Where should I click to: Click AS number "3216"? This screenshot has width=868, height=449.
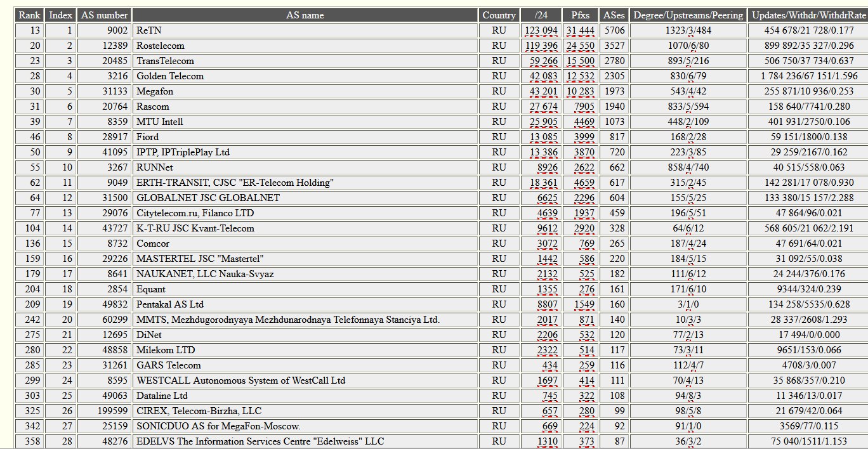118,76
